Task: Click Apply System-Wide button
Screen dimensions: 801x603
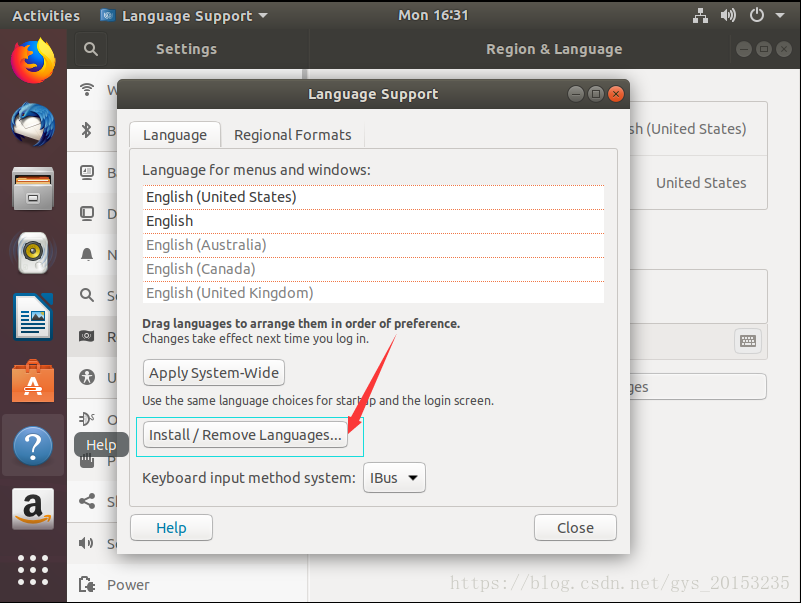Action: [214, 373]
